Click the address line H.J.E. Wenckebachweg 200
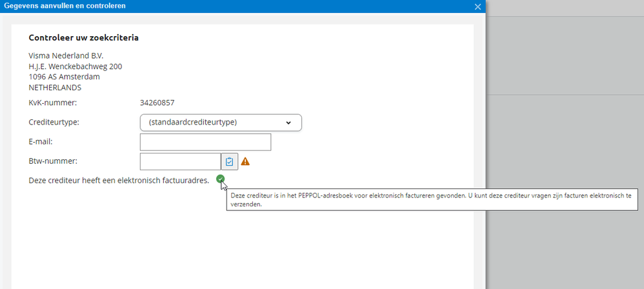Viewport: 644px width, 289px height. point(75,66)
